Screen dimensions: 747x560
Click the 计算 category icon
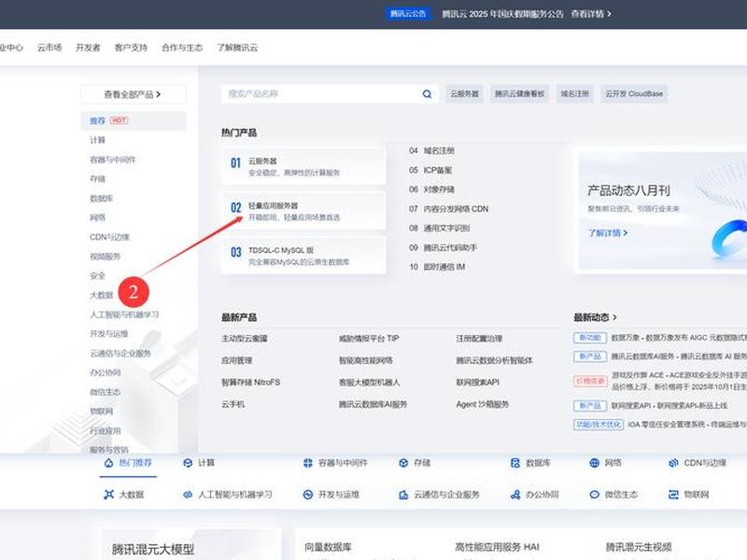tap(188, 463)
